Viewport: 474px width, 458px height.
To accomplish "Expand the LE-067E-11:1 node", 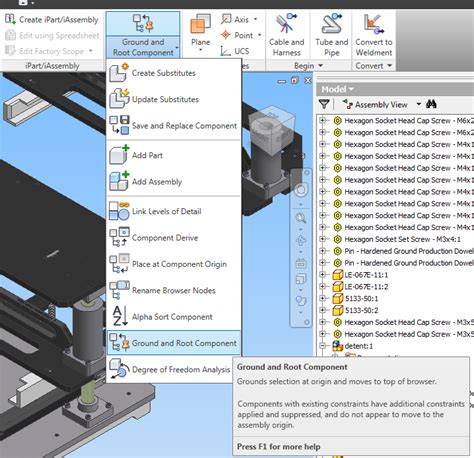I will point(322,275).
